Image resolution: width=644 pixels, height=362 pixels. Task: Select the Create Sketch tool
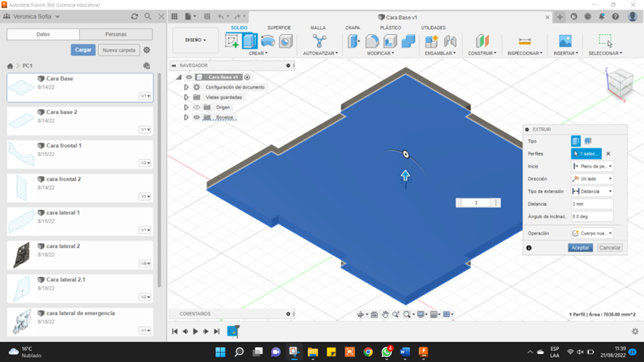coord(232,41)
